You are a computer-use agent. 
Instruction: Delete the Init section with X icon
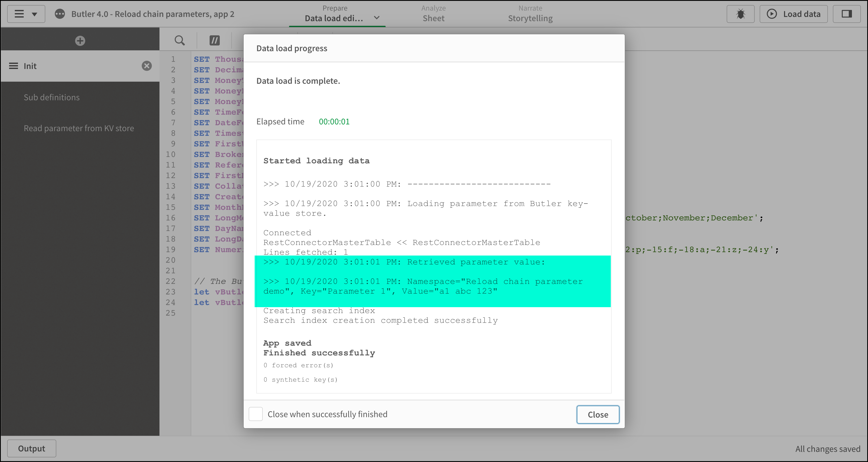coord(147,66)
